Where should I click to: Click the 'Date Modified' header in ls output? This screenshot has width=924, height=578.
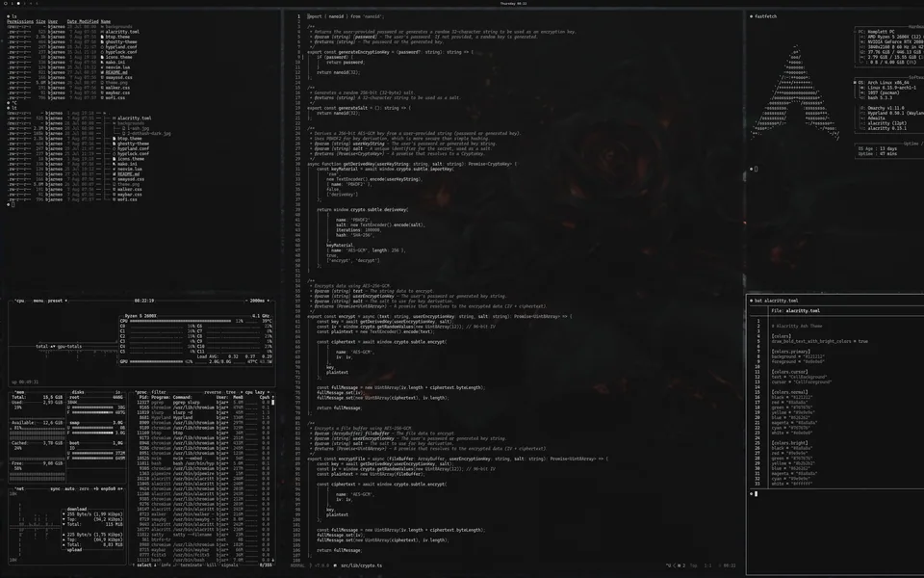(82, 22)
